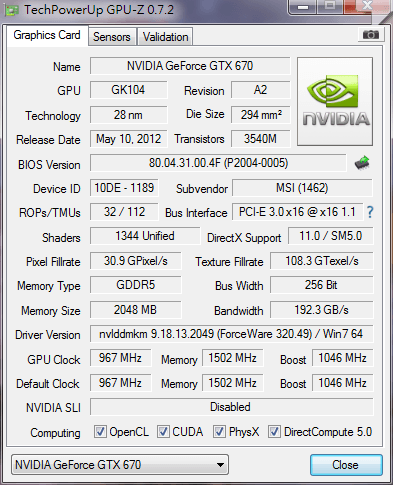Toggle the CUDA checkbox
The width and height of the screenshot is (393, 485).
coord(163,432)
